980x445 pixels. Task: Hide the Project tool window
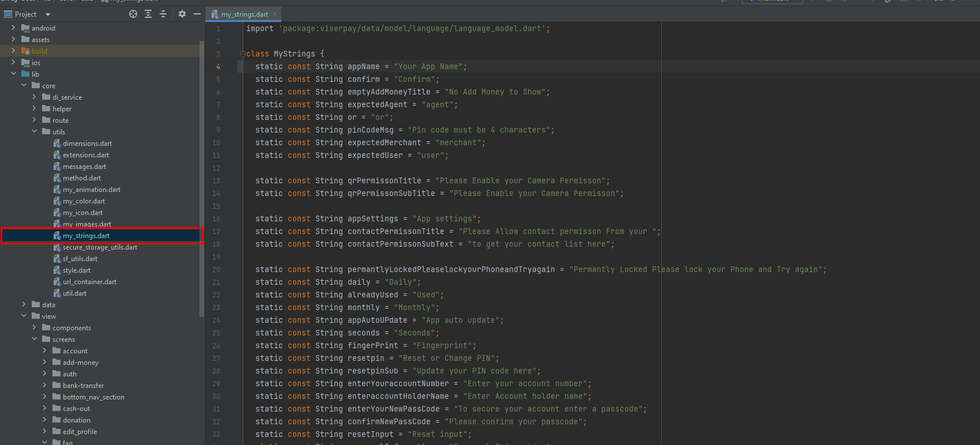(197, 14)
